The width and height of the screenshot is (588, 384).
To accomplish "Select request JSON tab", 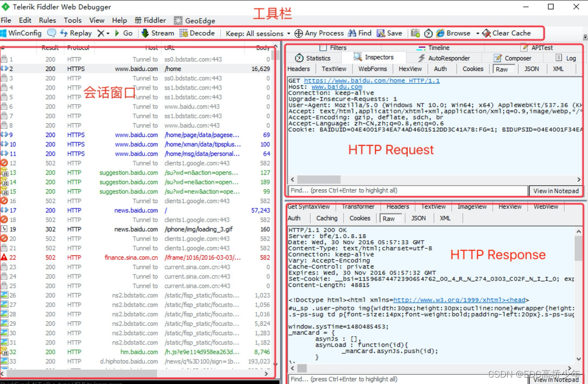I will tap(531, 69).
